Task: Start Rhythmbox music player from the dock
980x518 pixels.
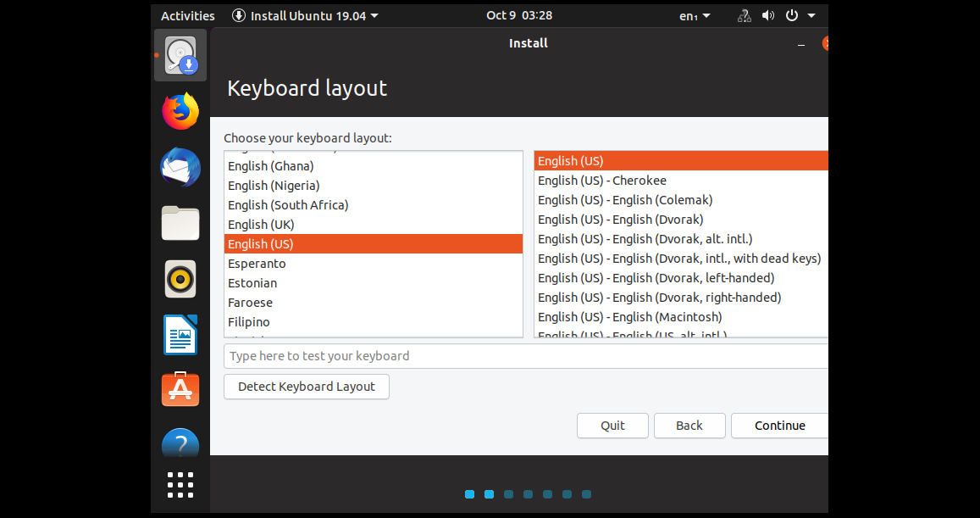Action: [180, 279]
